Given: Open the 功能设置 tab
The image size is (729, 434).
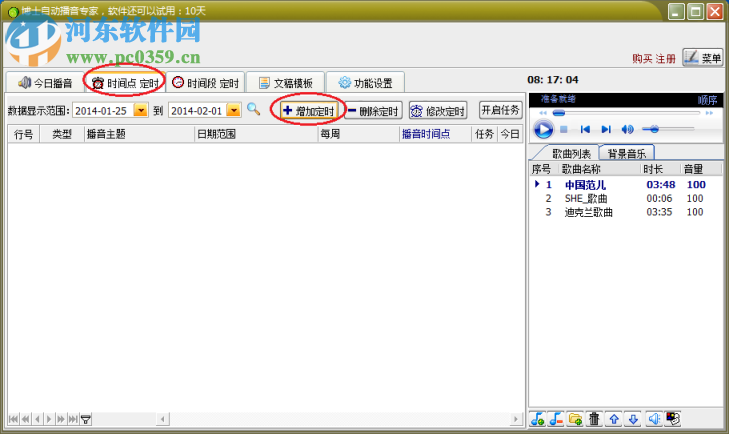Looking at the screenshot, I should (365, 83).
